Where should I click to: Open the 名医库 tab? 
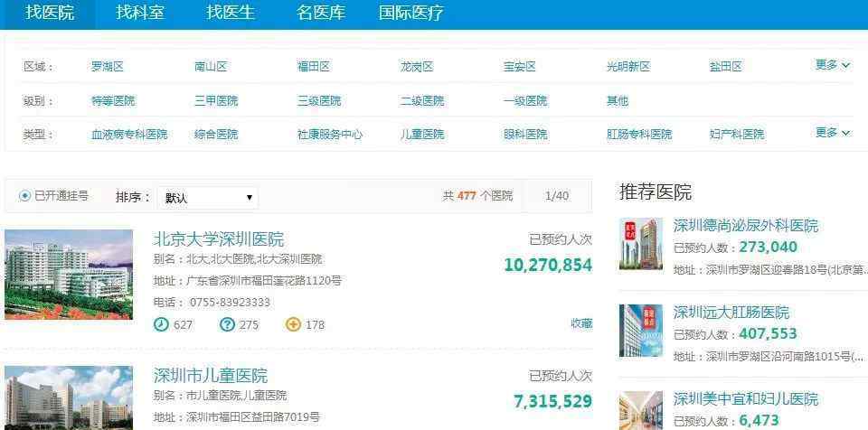point(321,13)
